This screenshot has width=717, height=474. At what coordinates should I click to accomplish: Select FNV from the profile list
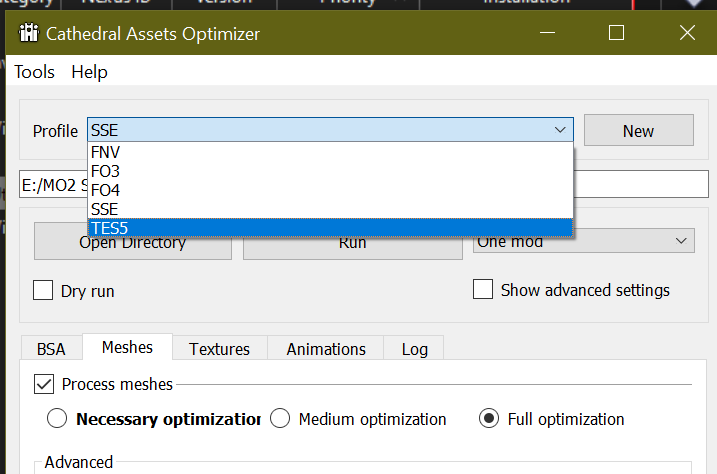click(330, 152)
